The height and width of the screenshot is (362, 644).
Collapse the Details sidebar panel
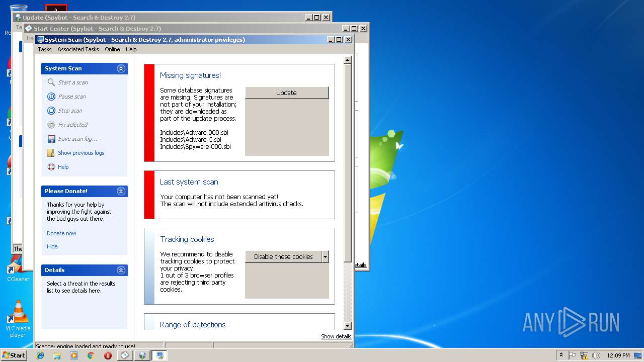pyautogui.click(x=121, y=270)
